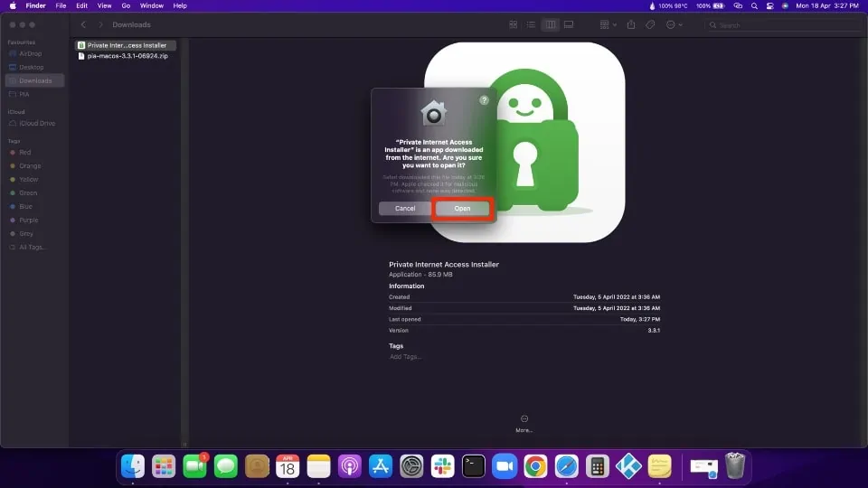Filter by the Blue tag
This screenshot has width=868, height=488.
click(x=34, y=206)
